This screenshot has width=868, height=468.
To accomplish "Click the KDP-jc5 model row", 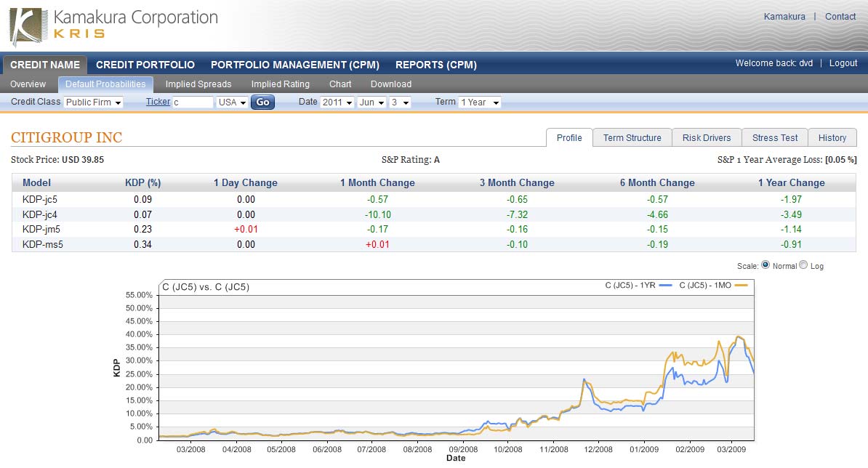I will (434, 199).
